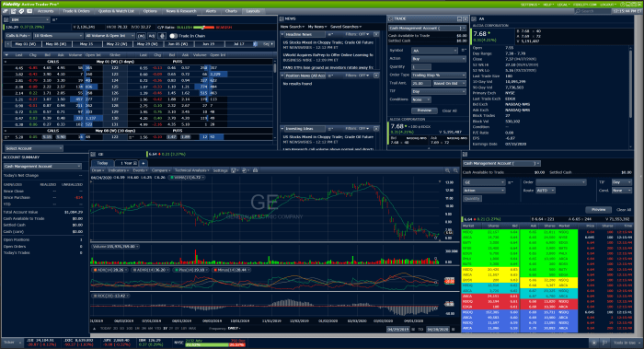
Task: Open the Calls & Puts dropdown
Action: click(17, 36)
